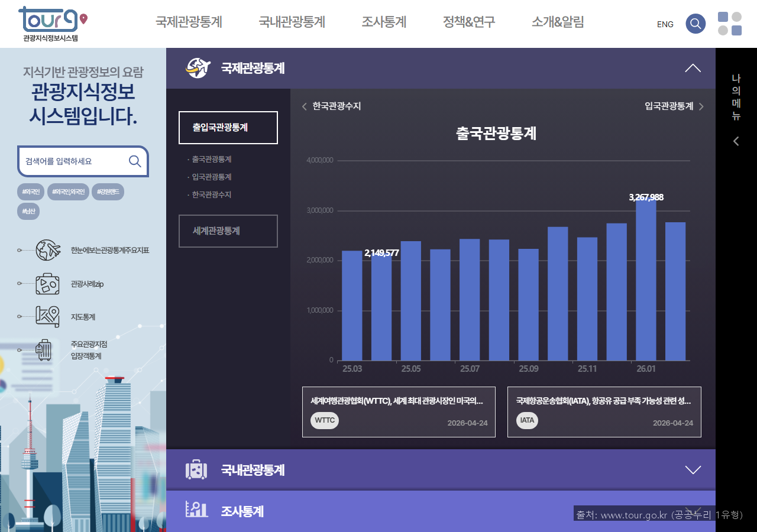The width and height of the screenshot is (757, 532).
Task: Click the camera-bag icon beside 국내관광통계
Action: [196, 469]
